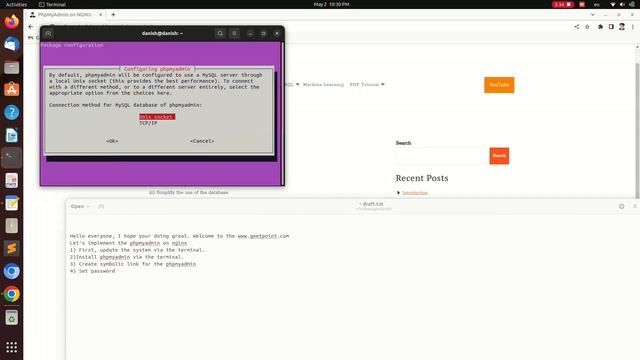Launch LibreOffice Writer from the dock
The image size is (640, 360).
pos(11,135)
